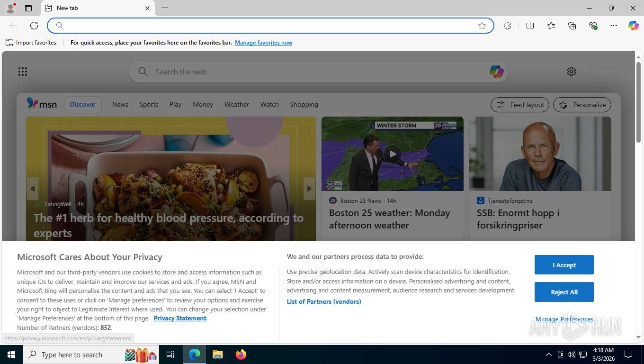Open Boston 25 weather Monday afternoon headline
644x364 pixels.
pyautogui.click(x=390, y=219)
